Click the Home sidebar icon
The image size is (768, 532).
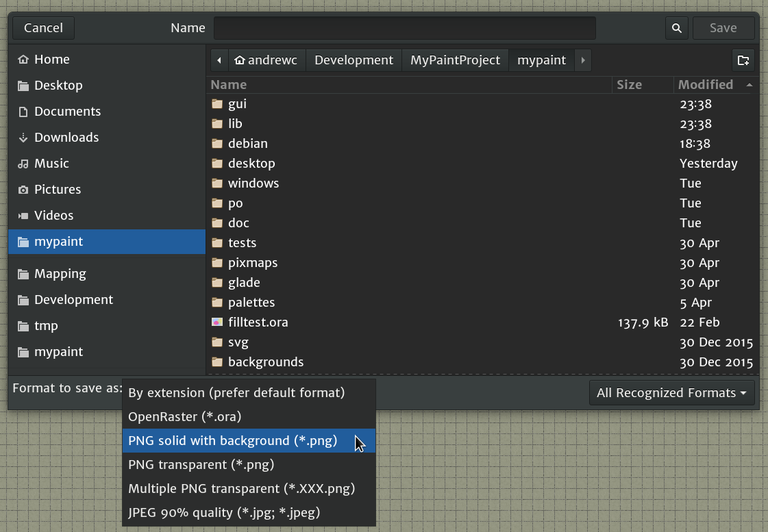click(x=23, y=60)
